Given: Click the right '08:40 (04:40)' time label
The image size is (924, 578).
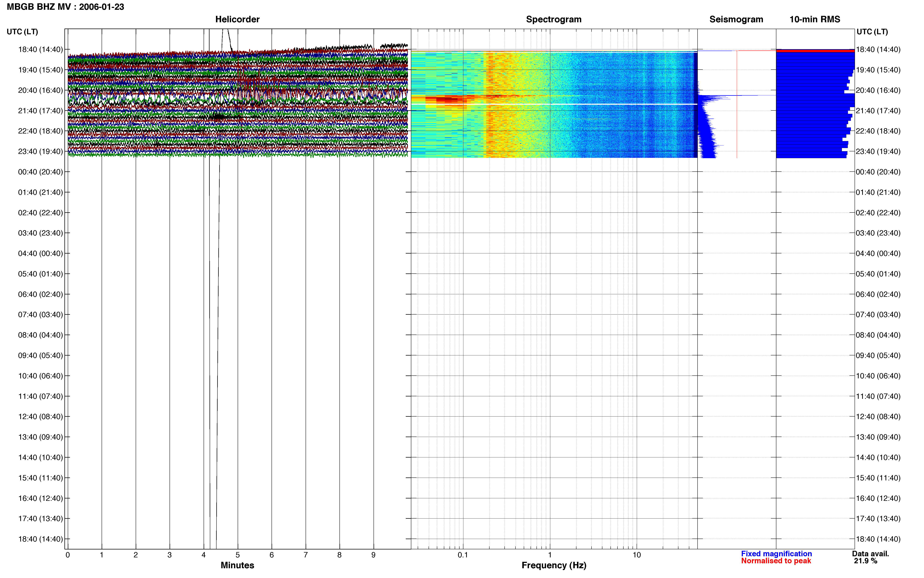Looking at the screenshot, I should pyautogui.click(x=878, y=335).
